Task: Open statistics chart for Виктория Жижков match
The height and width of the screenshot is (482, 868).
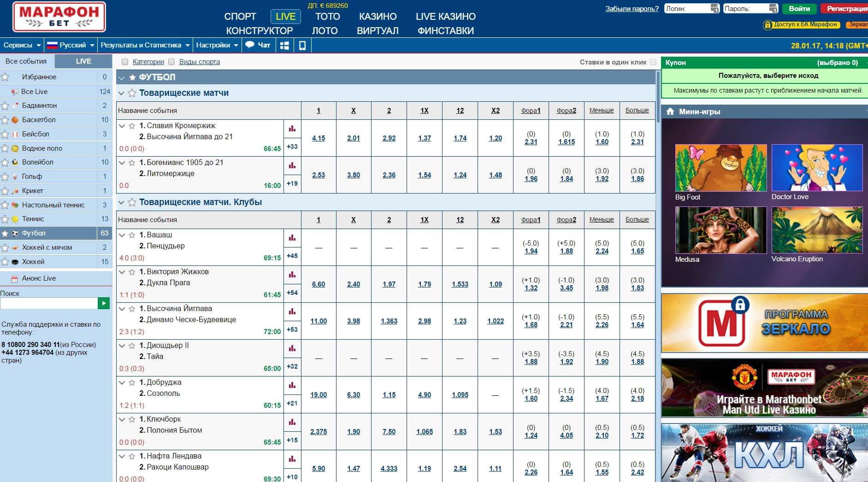Action: (x=292, y=275)
